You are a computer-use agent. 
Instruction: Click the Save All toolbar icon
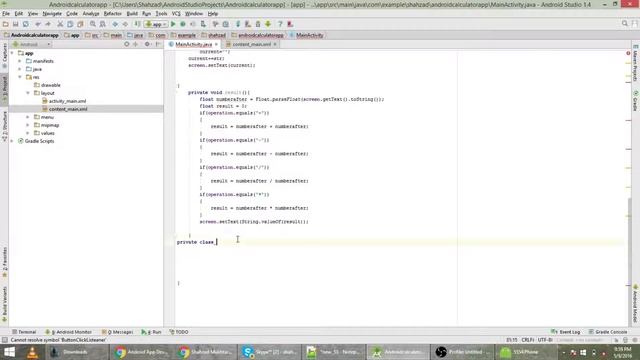pos(16,24)
